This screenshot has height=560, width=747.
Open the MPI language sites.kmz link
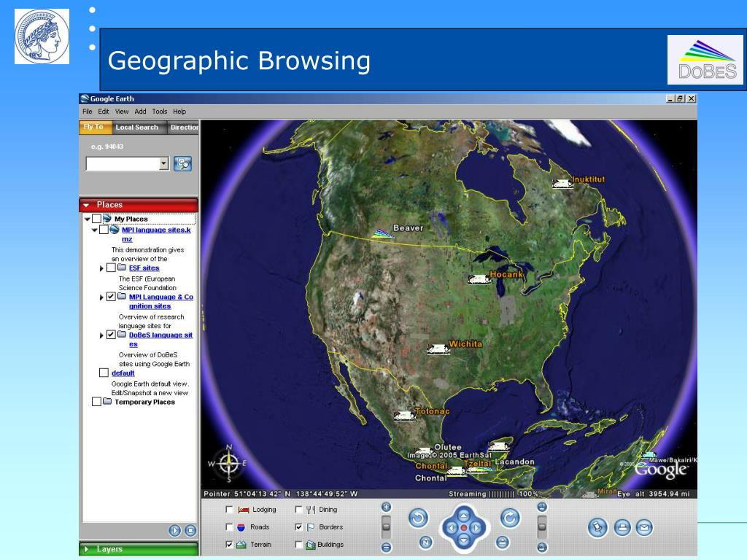156,234
